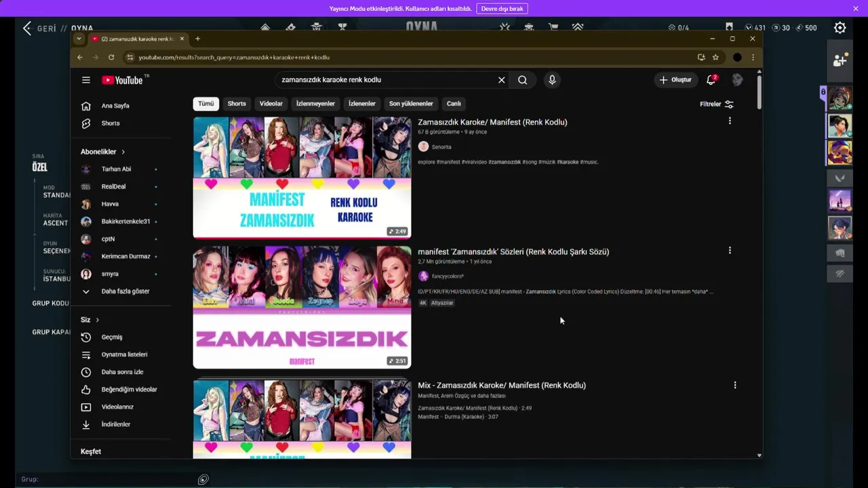Select the Son yüklenenler filter chip

pyautogui.click(x=411, y=104)
